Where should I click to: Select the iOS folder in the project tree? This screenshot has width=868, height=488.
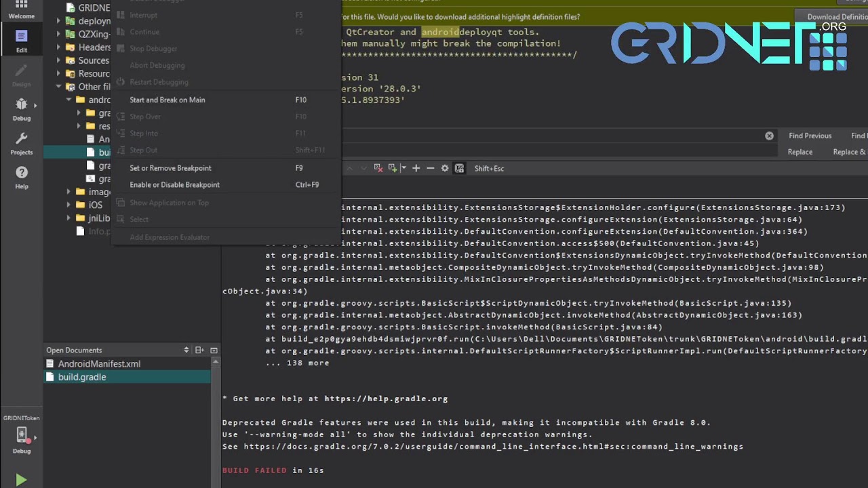pos(95,205)
